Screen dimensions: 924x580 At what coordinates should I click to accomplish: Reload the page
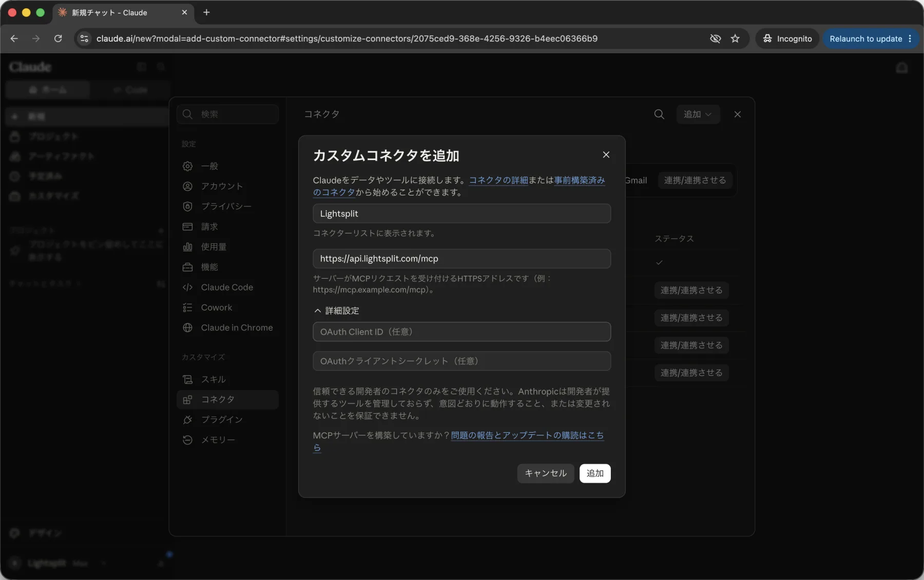[58, 38]
